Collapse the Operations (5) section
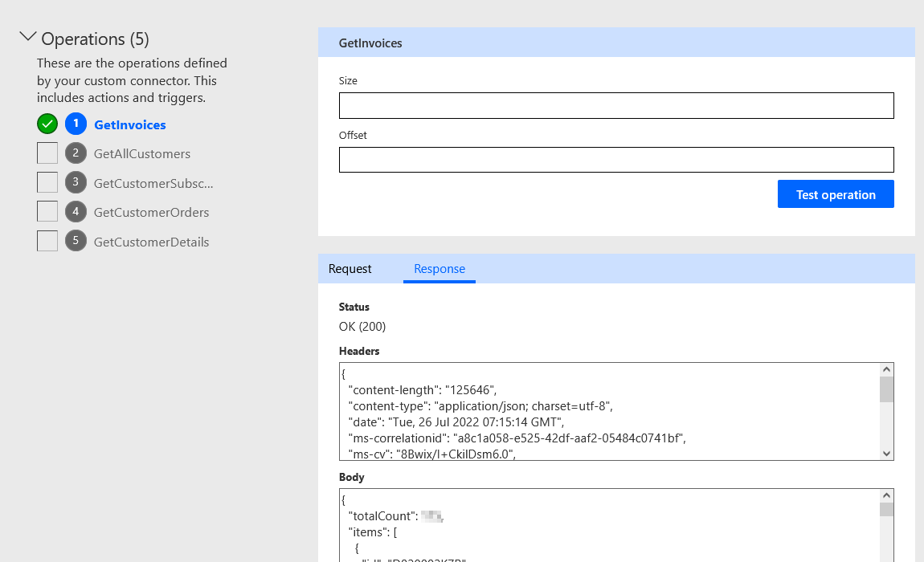This screenshot has width=924, height=562. coord(28,36)
